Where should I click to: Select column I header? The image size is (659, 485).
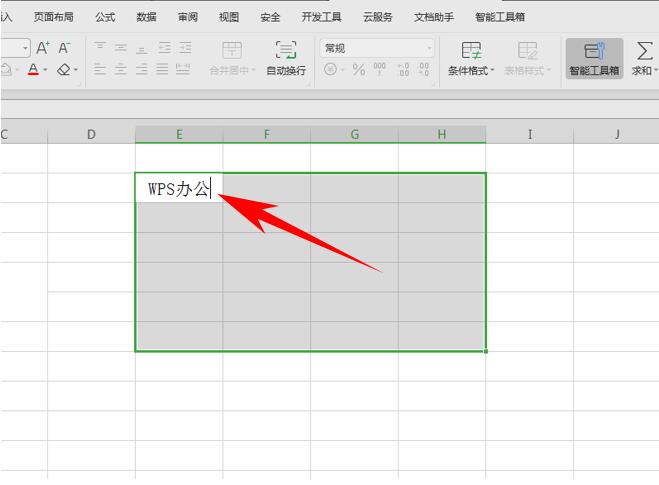click(530, 134)
